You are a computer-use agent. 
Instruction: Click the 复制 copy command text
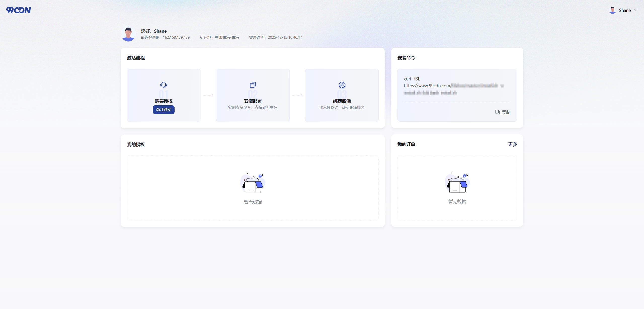tap(506, 112)
